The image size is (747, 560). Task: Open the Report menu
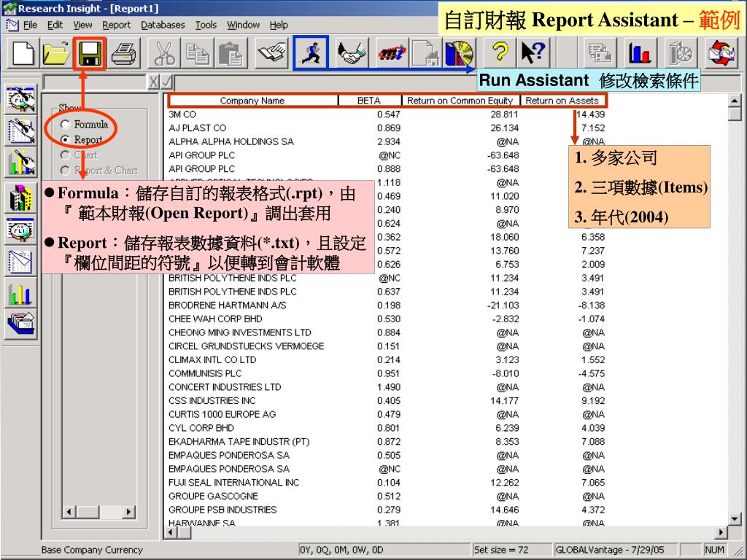(x=116, y=25)
